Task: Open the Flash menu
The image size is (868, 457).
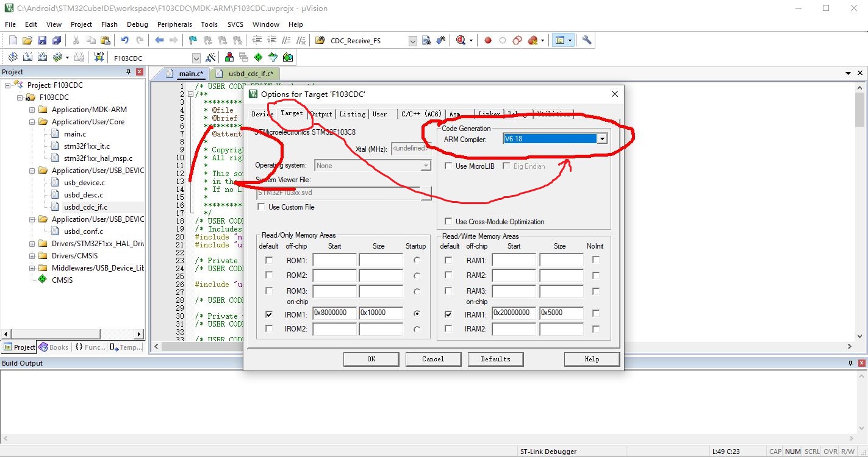Action: tap(109, 24)
